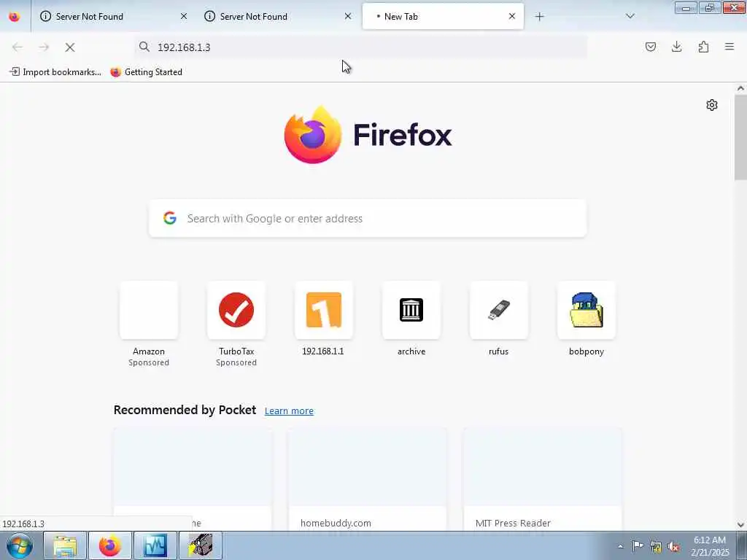Open new tab with plus button
Viewport: 747px width, 560px height.
[539, 17]
